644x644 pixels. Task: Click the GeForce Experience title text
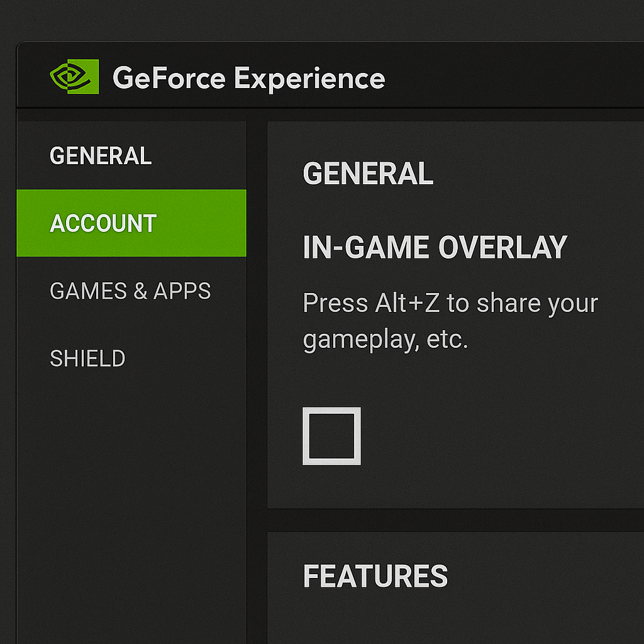248,79
